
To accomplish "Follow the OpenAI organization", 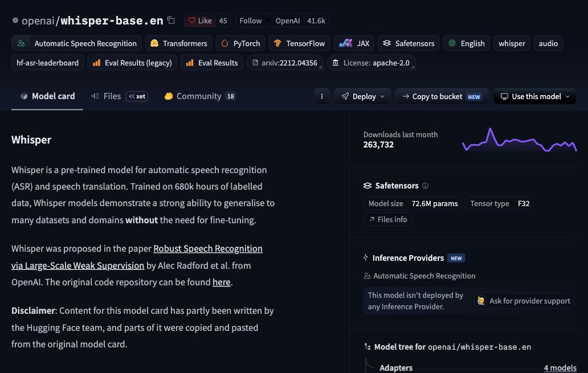I will coord(251,21).
